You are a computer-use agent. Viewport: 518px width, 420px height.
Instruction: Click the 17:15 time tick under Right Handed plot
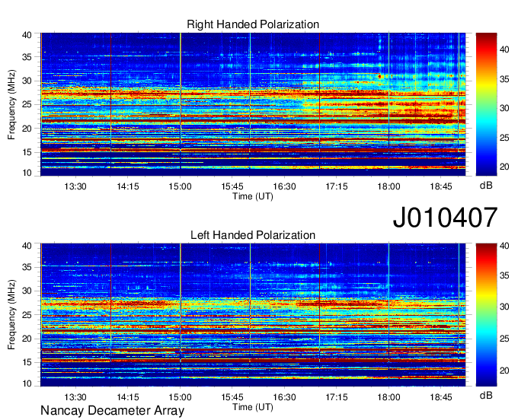coord(337,186)
